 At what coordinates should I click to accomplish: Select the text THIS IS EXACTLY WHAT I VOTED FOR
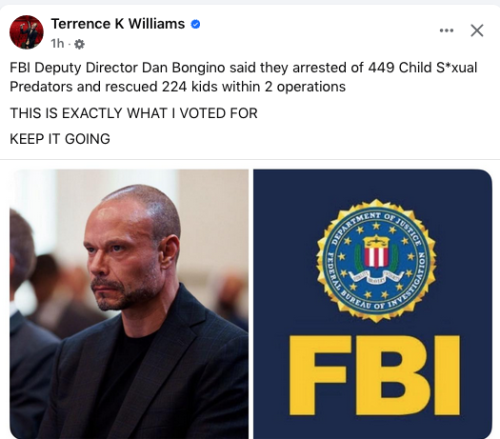click(x=134, y=113)
